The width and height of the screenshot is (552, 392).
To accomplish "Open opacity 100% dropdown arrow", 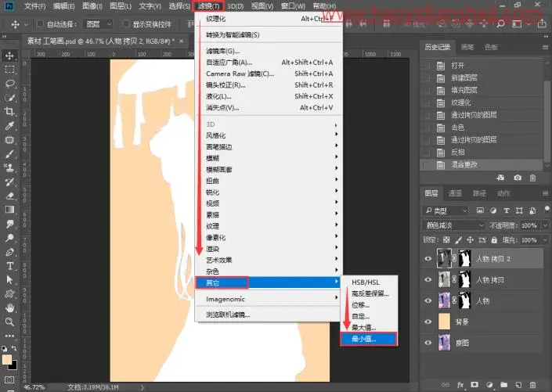I will (545, 225).
